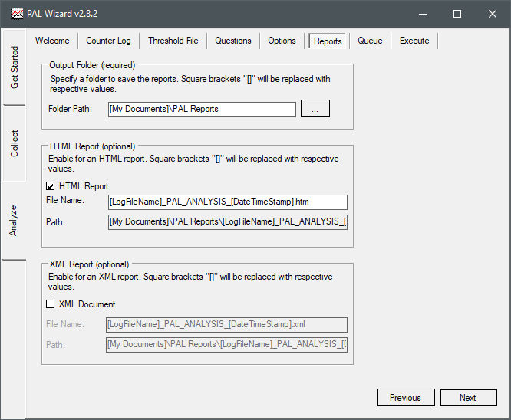
Task: Click the HTML Report (optional) group label
Action: tap(92, 146)
